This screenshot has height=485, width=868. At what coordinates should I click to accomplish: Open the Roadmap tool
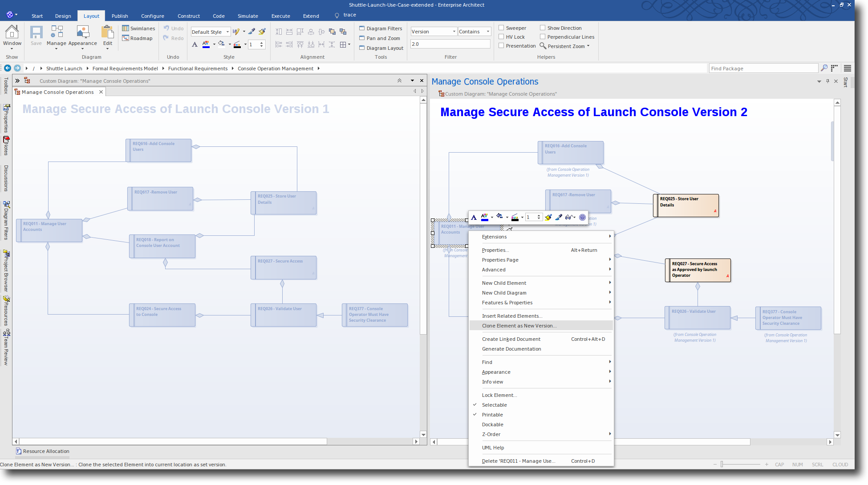(137, 38)
